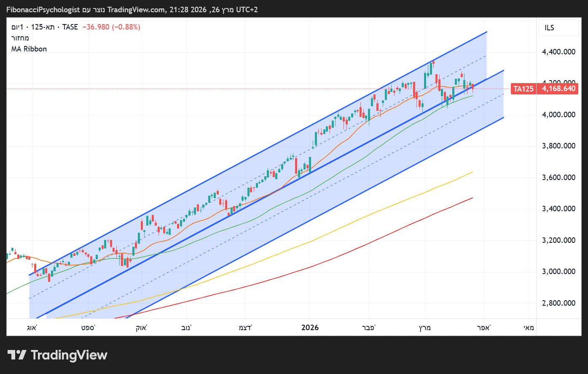The width and height of the screenshot is (588, 374).
Task: Select the TA125 symbol tag on price axis
Action: click(x=523, y=89)
